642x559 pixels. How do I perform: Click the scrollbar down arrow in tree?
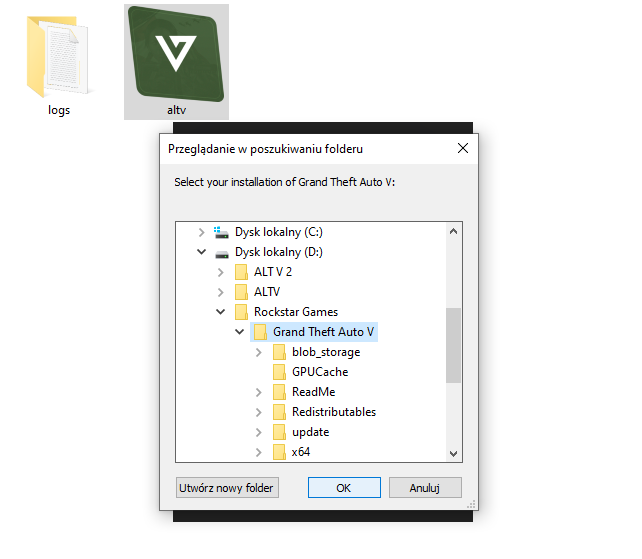point(454,453)
